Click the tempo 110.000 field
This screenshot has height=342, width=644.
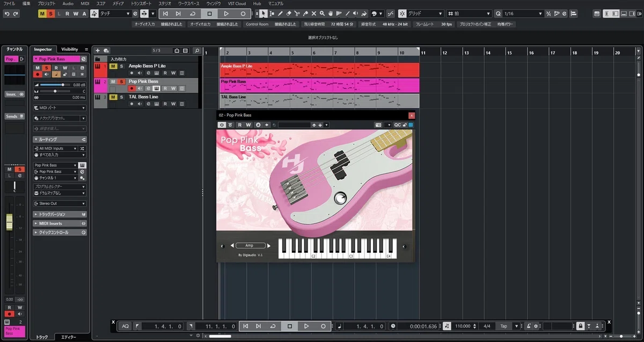point(462,326)
